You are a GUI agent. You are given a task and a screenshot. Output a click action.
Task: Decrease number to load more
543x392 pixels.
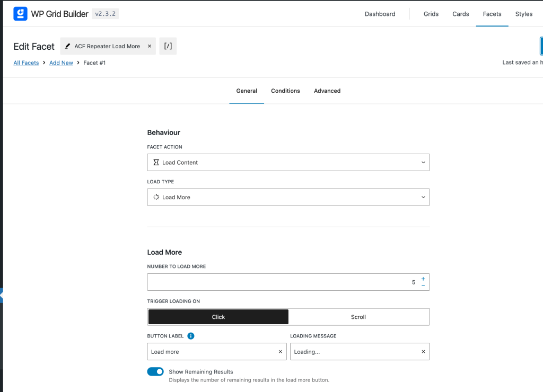coord(423,286)
